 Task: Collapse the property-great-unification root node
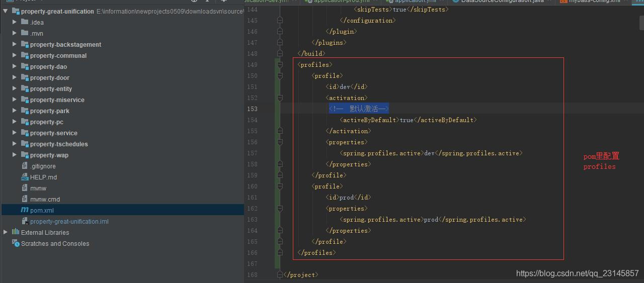point(6,11)
